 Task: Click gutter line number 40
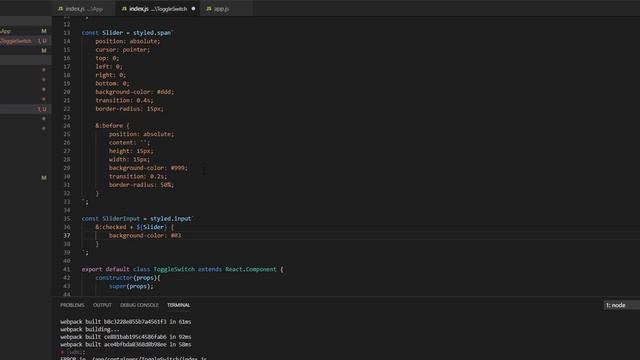pos(67,261)
